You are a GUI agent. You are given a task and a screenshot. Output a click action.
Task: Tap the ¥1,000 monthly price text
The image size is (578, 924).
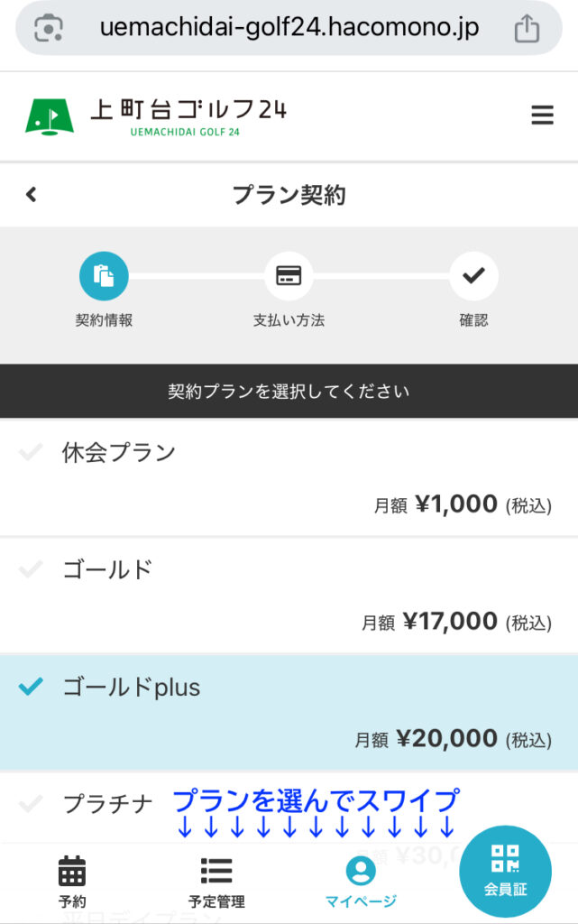pyautogui.click(x=456, y=504)
